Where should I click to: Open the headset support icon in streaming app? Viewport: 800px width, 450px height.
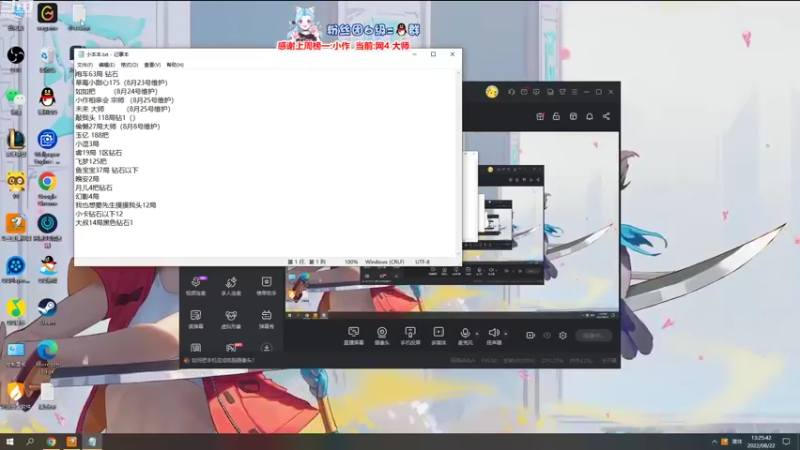511,92
